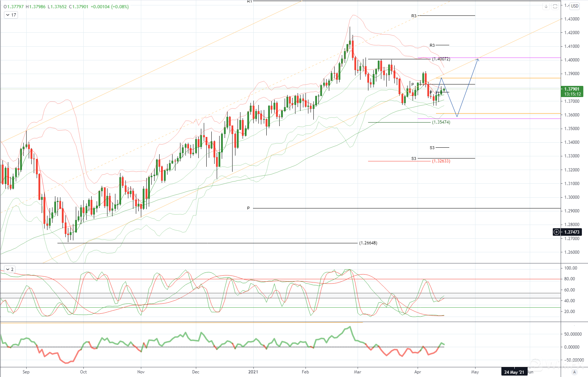Expand the collapsed 17 indicators legend
This screenshot has width=588, height=377.
(x=10, y=15)
